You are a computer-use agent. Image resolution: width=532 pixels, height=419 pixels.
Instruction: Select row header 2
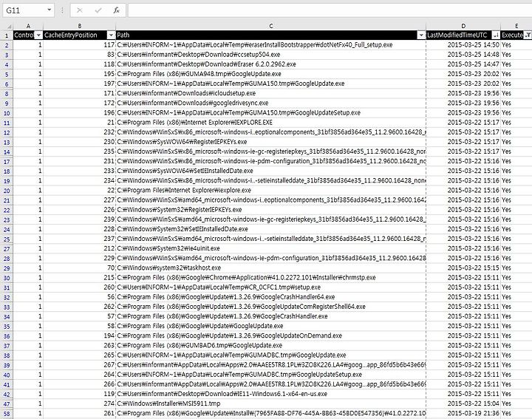coord(7,45)
